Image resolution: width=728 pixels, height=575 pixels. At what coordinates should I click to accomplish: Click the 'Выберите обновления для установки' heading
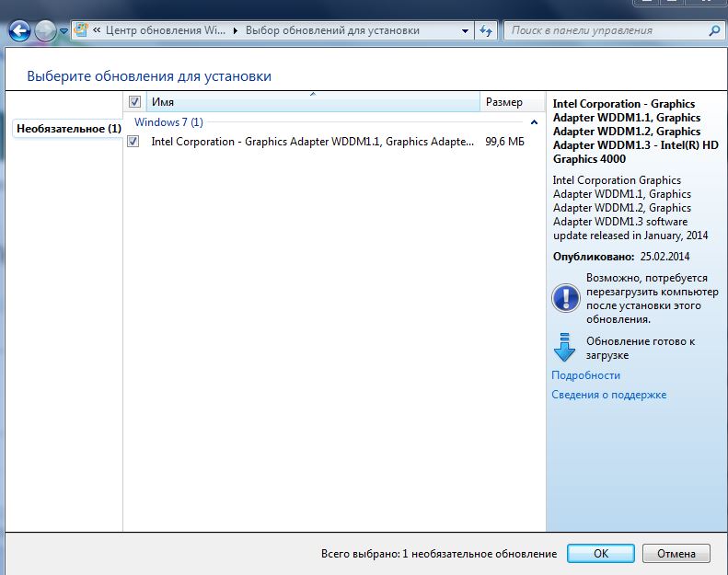coord(149,76)
